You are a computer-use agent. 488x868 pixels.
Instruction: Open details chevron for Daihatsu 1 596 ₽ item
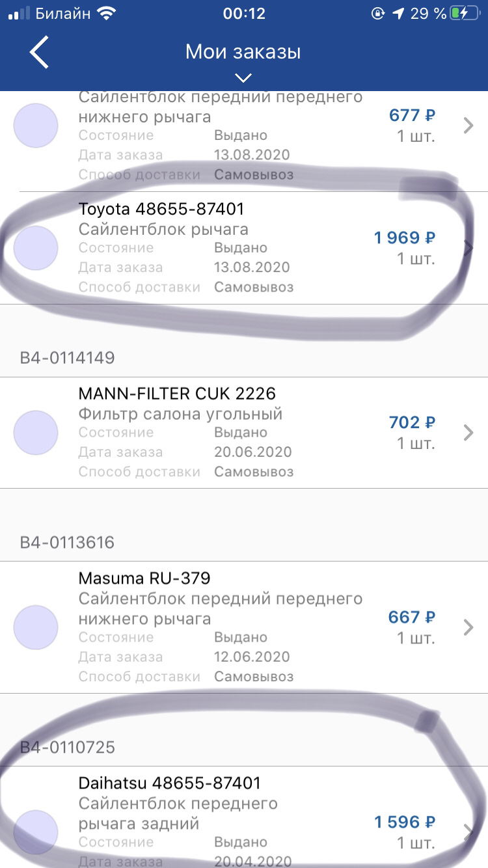coord(468,832)
